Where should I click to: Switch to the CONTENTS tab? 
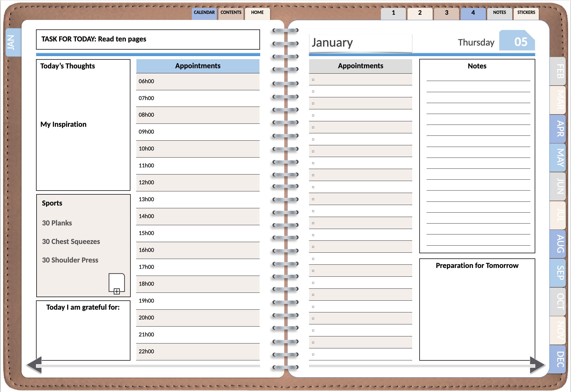pyautogui.click(x=231, y=13)
